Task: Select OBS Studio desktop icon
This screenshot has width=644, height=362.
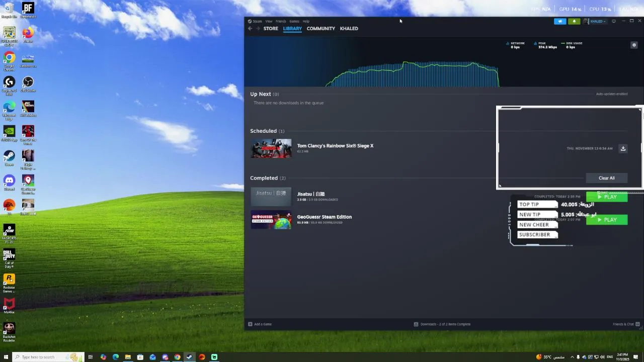Action: click(x=28, y=84)
